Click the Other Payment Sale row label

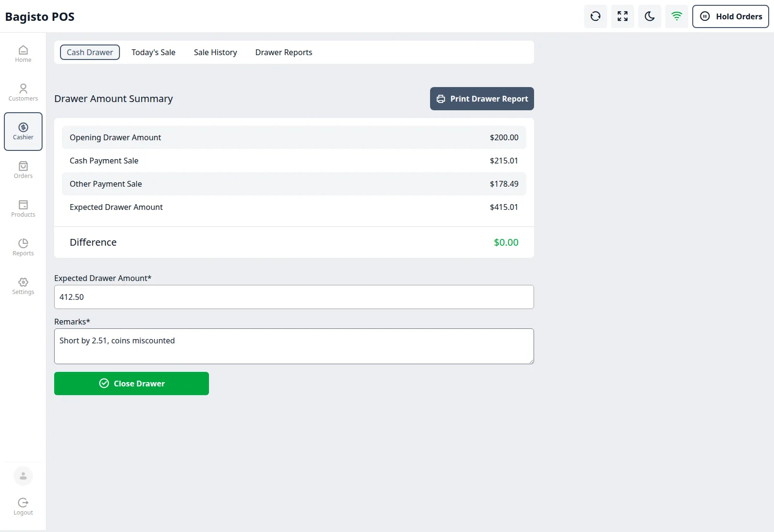coord(106,184)
